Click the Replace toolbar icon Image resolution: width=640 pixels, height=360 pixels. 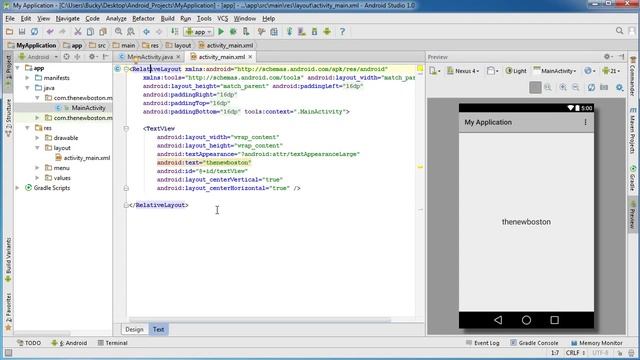tap(131, 32)
